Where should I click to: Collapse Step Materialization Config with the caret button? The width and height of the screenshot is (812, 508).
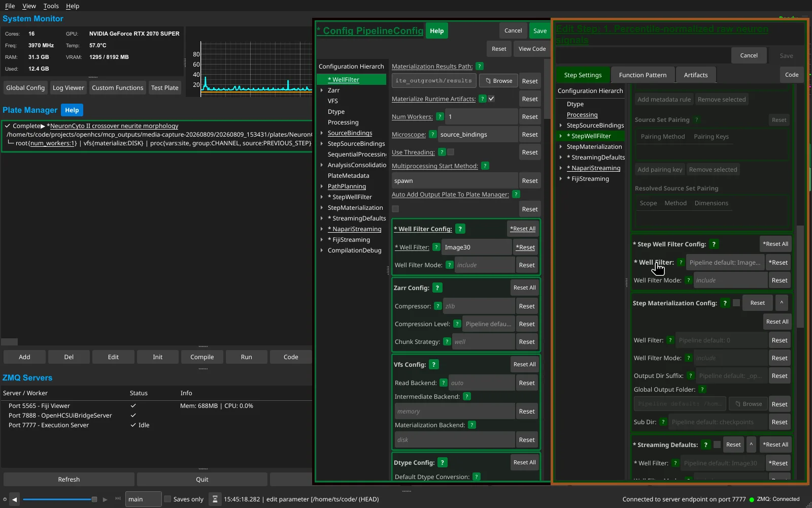pos(782,303)
